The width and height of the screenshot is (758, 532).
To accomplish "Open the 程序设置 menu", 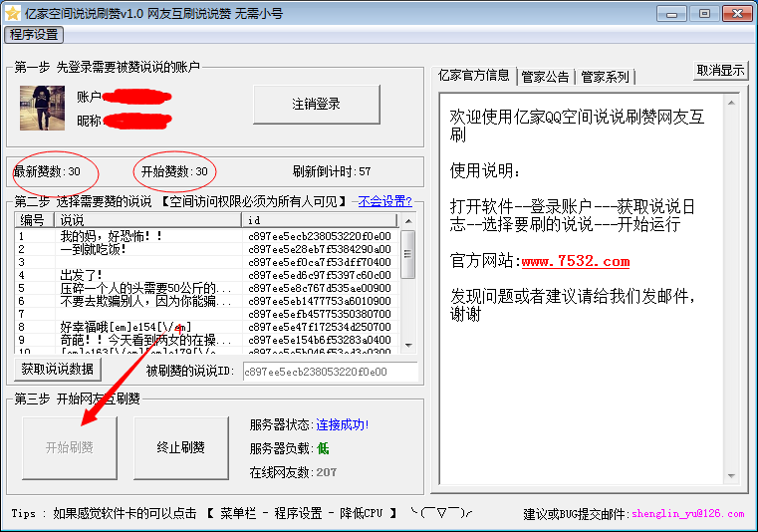I will point(34,35).
